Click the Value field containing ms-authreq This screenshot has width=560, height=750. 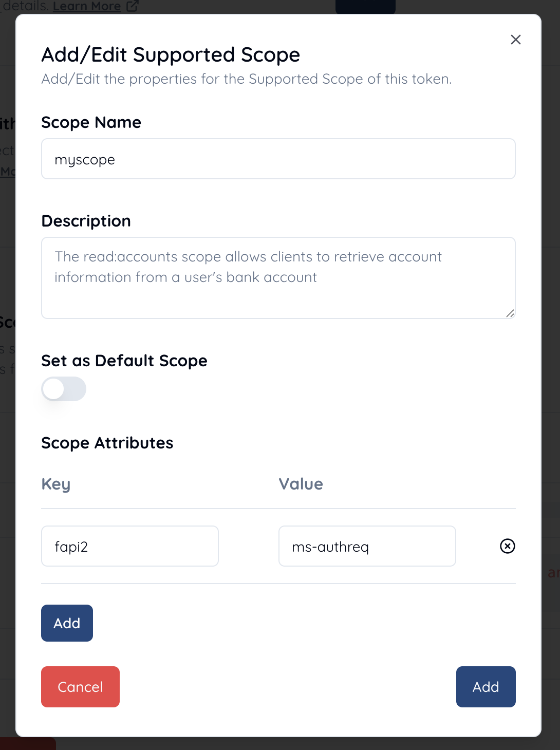coord(367,546)
